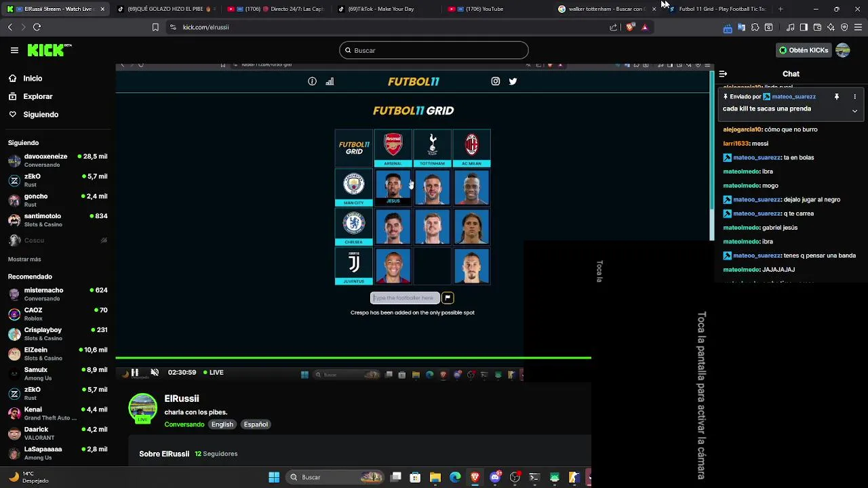The image size is (868, 488).
Task: Go back in the browser
Action: (x=9, y=27)
